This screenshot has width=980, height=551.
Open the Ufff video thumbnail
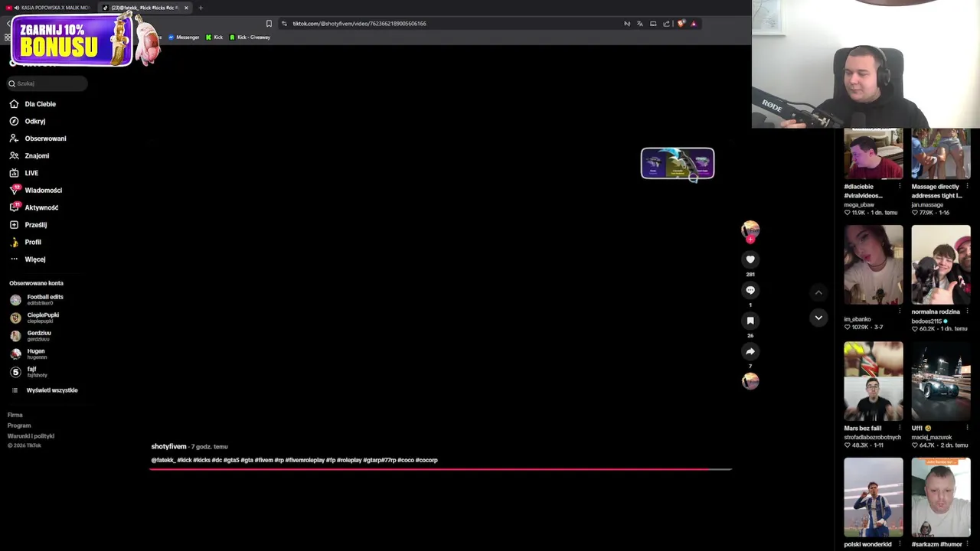(x=941, y=381)
